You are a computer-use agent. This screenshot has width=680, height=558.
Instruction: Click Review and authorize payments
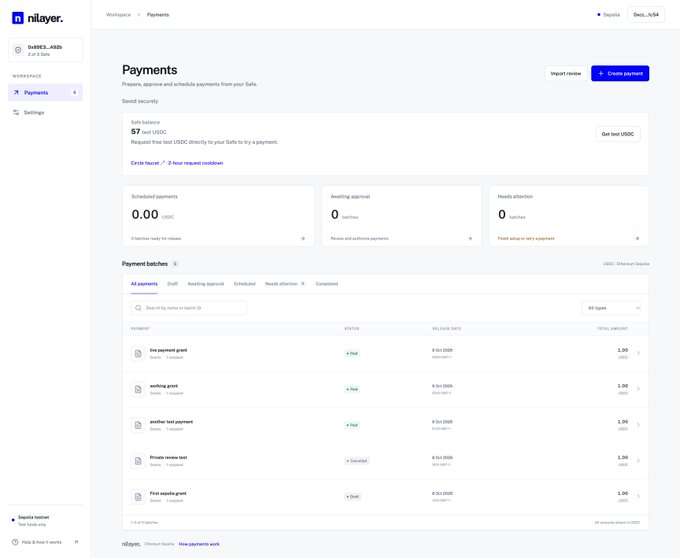click(x=359, y=238)
